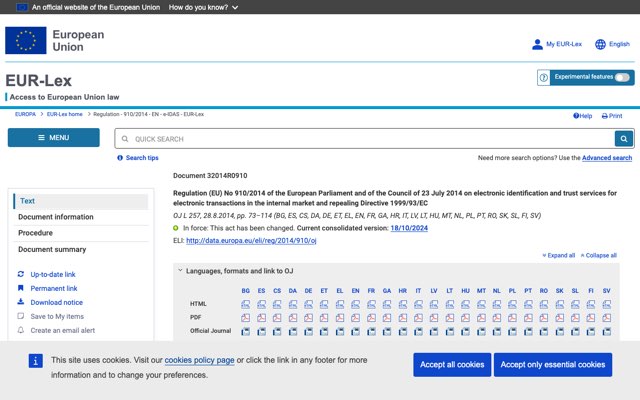Open the HTML version in SV

tap(607, 304)
